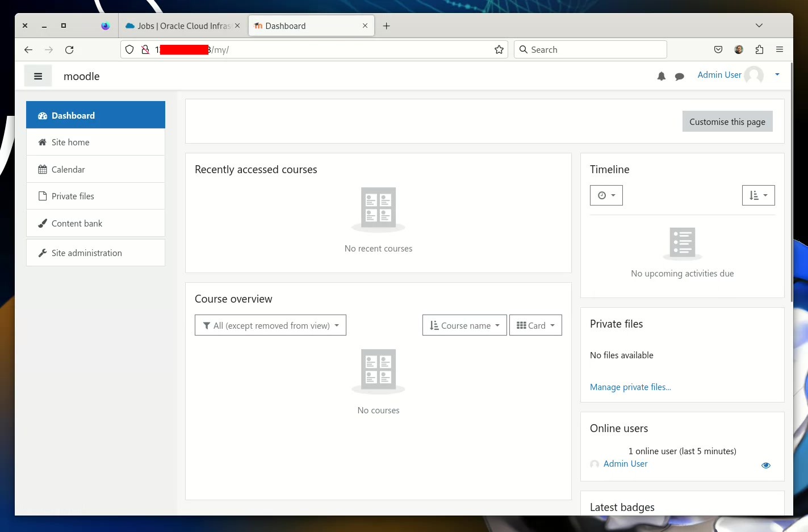Open the Timeline clock filter icon
This screenshot has width=808, height=532.
(x=606, y=195)
